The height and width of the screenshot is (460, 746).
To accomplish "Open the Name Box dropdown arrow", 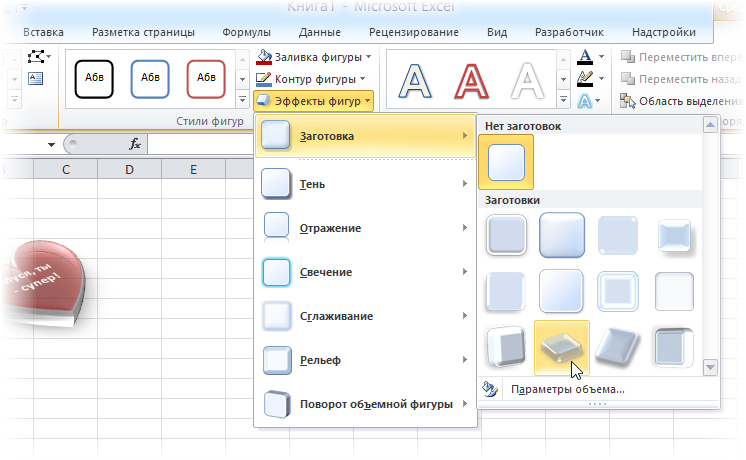I will (51, 144).
